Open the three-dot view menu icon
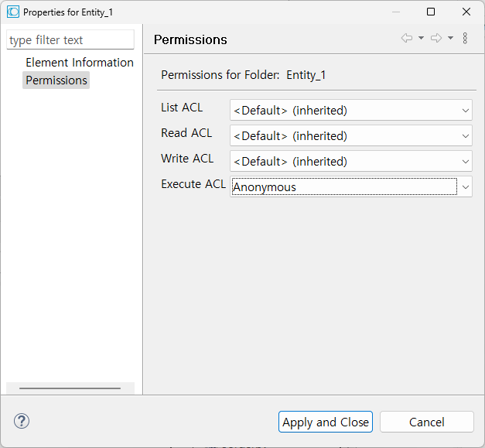This screenshot has width=485, height=448. coord(465,38)
